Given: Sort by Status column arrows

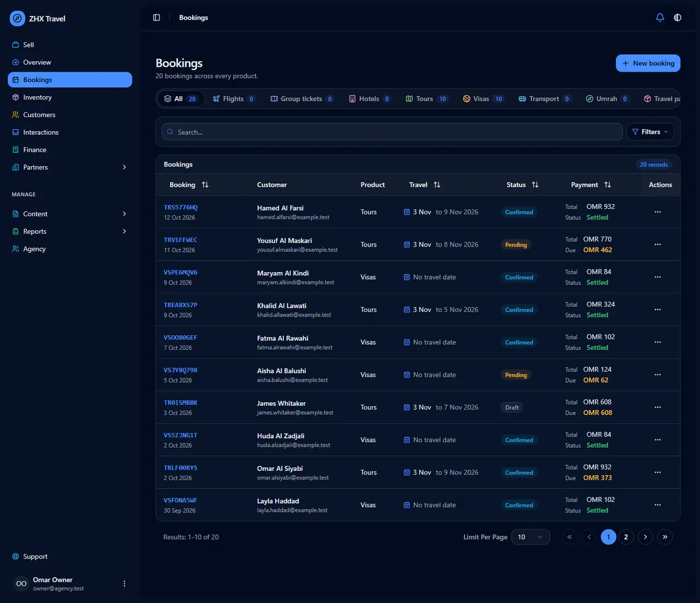Looking at the screenshot, I should pos(535,185).
